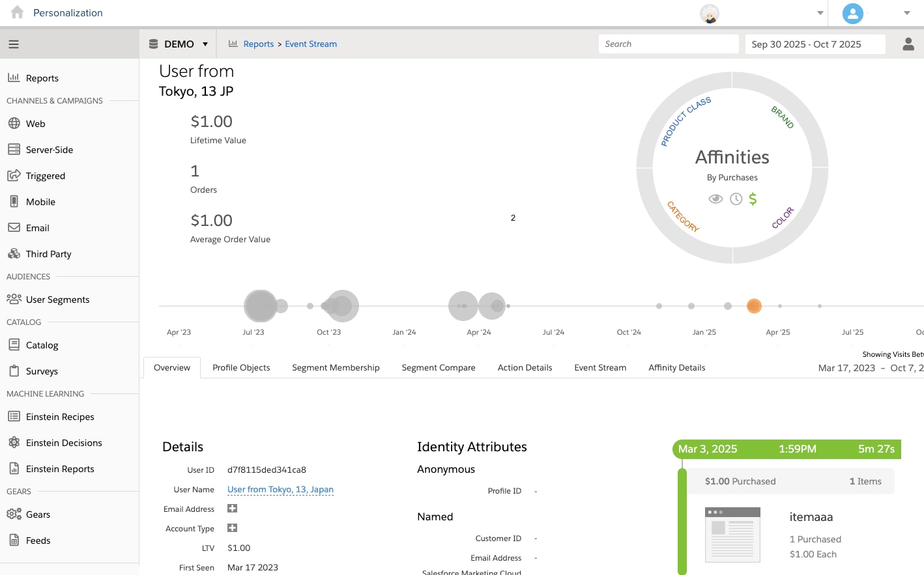Viewport: 924px width, 575px height.
Task: Open the Gears section item
Action: pyautogui.click(x=38, y=514)
